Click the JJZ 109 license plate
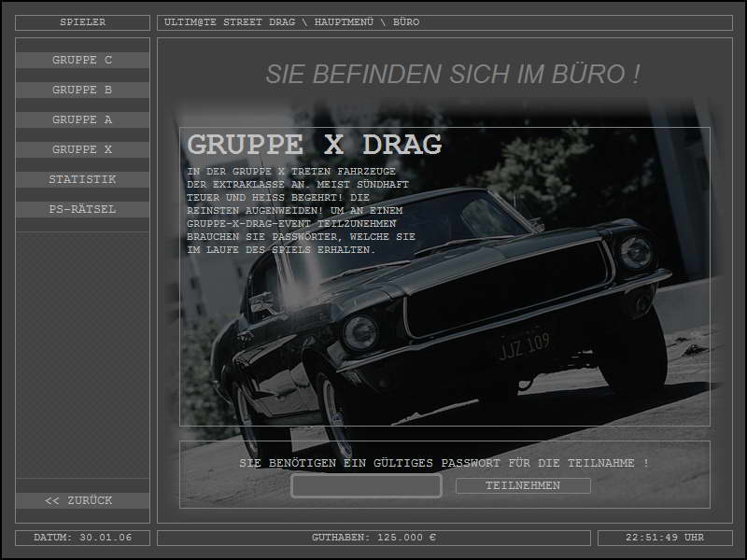 (x=523, y=344)
